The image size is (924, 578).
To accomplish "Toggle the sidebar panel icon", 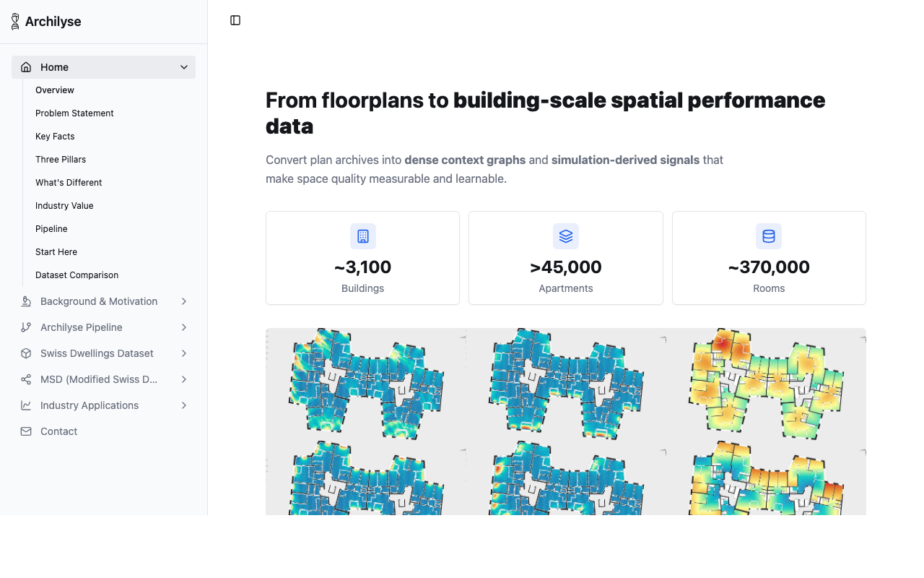I will pos(235,20).
